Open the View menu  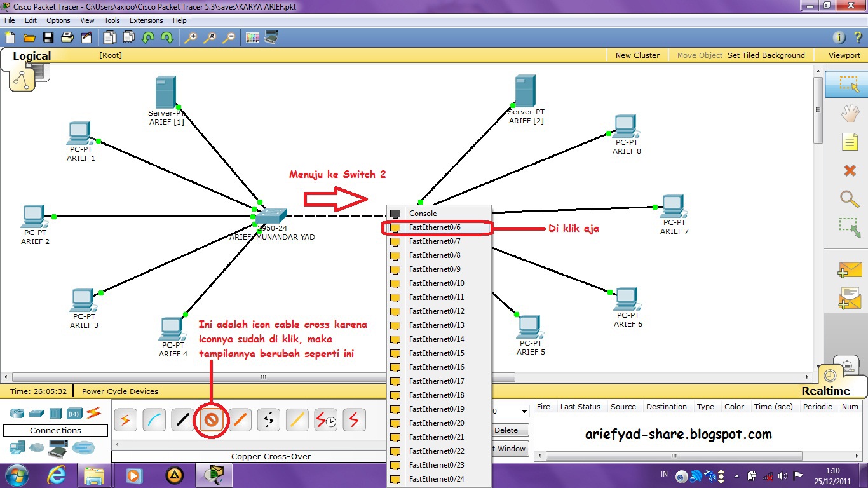coord(87,20)
